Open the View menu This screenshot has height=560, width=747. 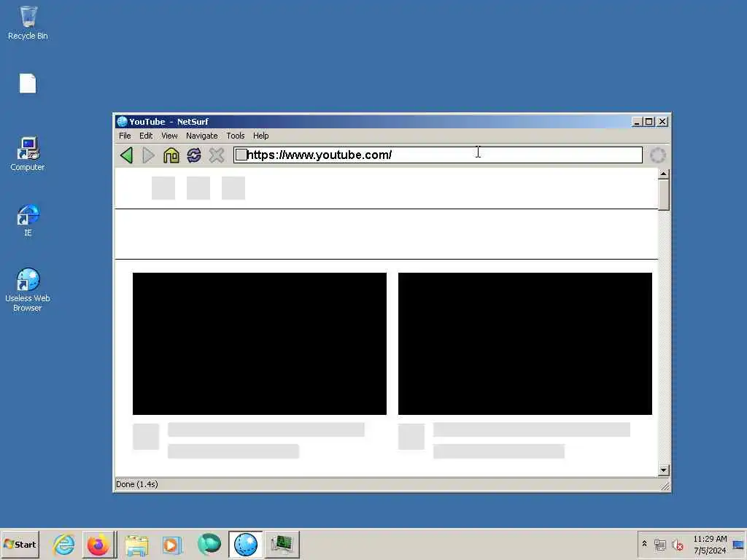coord(169,136)
